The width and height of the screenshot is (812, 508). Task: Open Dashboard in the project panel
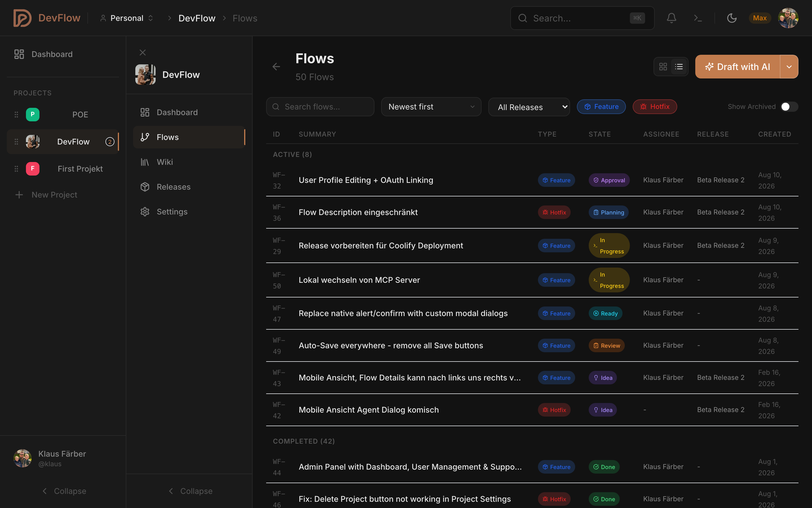[189, 112]
